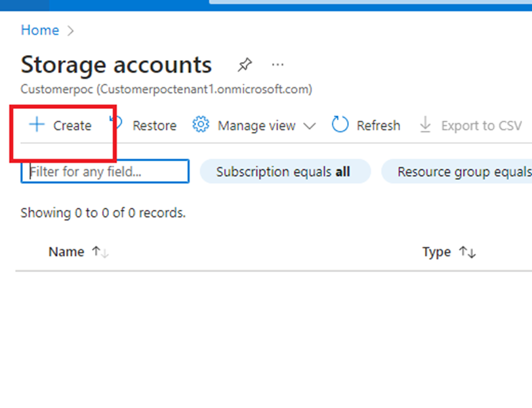Click the Create plus icon
532x408 pixels.
[x=36, y=125]
